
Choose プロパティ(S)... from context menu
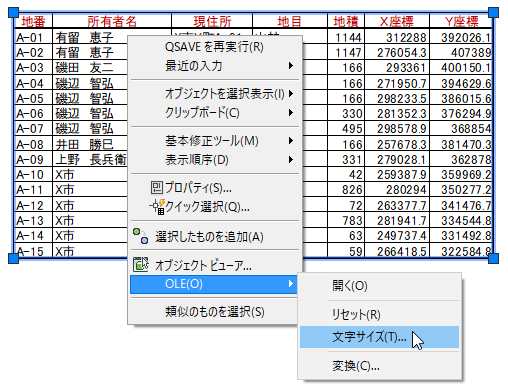click(214, 188)
